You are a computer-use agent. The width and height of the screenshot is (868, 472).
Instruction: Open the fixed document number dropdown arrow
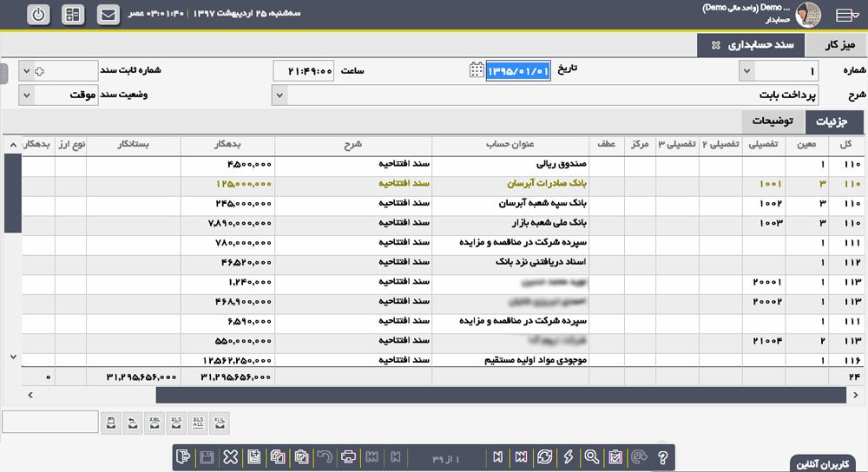click(26, 71)
